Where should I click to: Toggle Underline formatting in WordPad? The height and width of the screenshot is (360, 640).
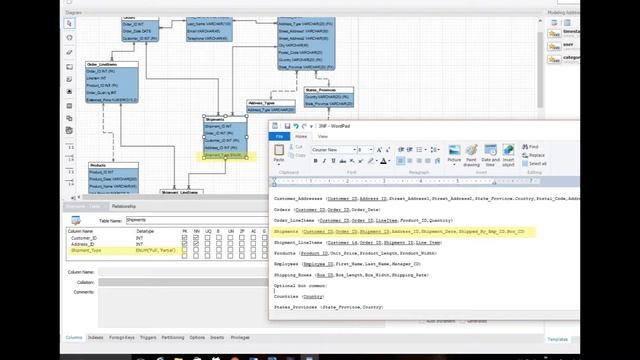[333, 161]
